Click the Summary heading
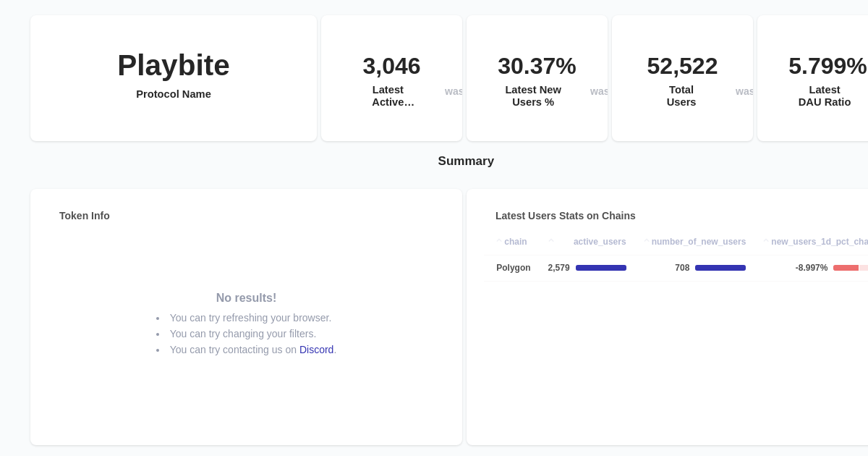 (x=466, y=161)
